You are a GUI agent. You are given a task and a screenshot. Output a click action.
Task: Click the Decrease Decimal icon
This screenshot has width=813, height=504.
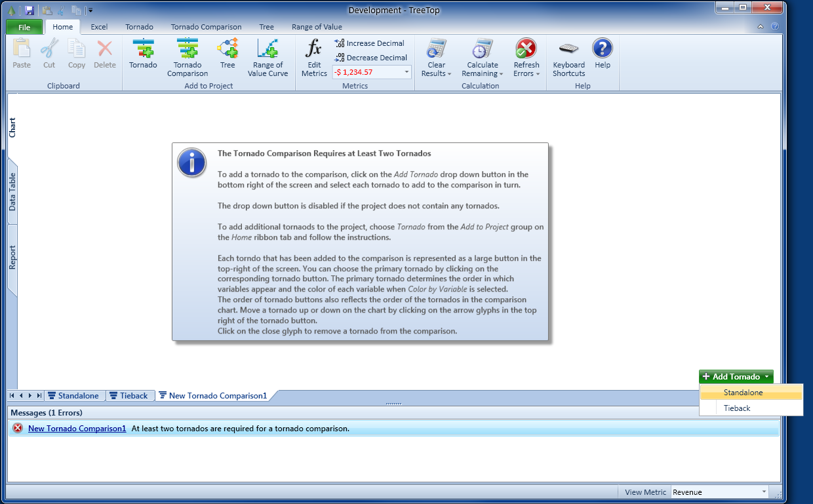tap(340, 58)
